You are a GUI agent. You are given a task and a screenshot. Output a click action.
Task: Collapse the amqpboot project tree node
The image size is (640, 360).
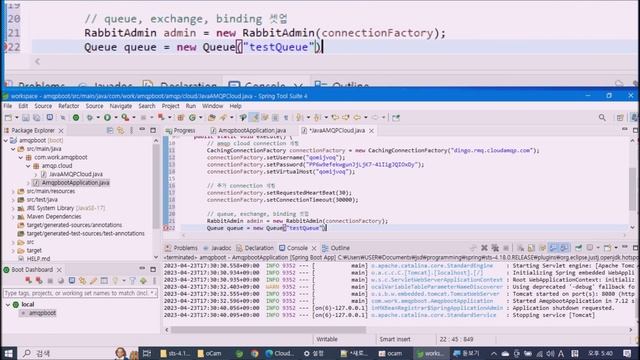click(6, 140)
